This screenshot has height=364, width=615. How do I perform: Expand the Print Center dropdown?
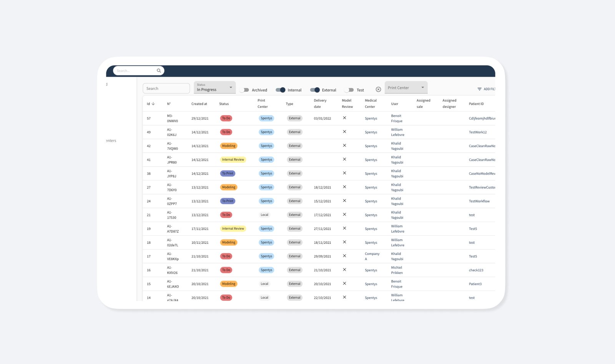coord(406,88)
